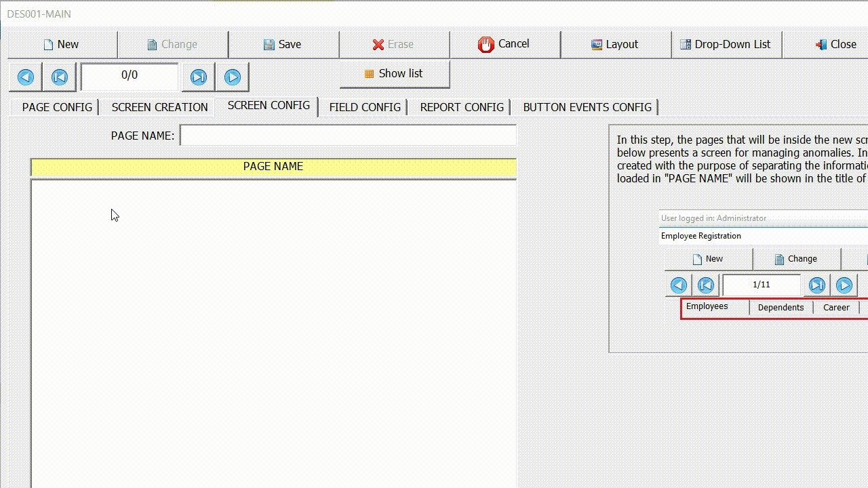Click the previous record arrow
The height and width of the screenshot is (488, 868).
click(59, 77)
